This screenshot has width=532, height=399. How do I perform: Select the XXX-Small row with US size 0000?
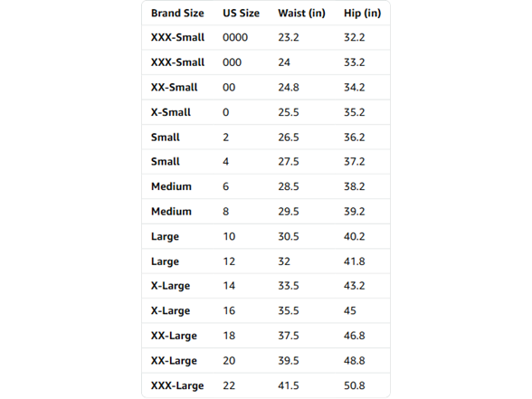(266, 37)
